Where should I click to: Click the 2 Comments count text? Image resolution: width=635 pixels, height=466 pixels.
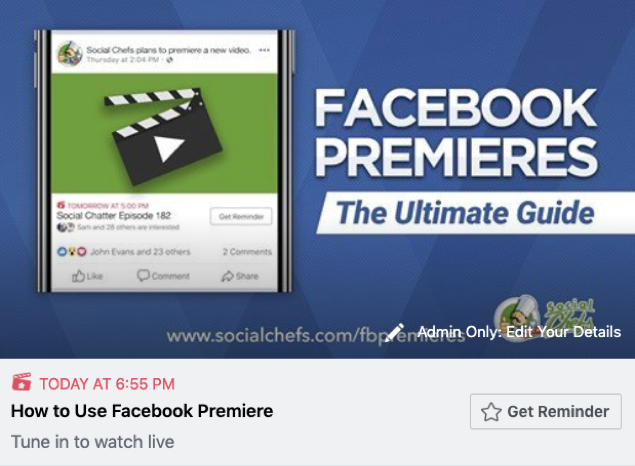pos(247,252)
